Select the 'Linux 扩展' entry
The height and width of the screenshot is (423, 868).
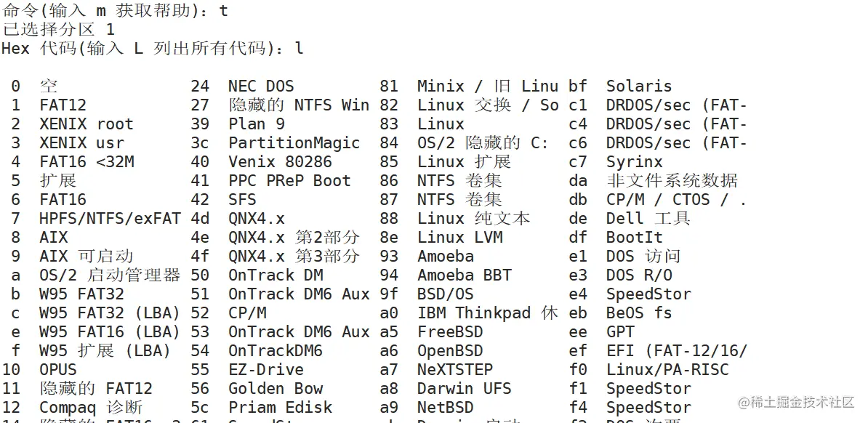(x=464, y=161)
